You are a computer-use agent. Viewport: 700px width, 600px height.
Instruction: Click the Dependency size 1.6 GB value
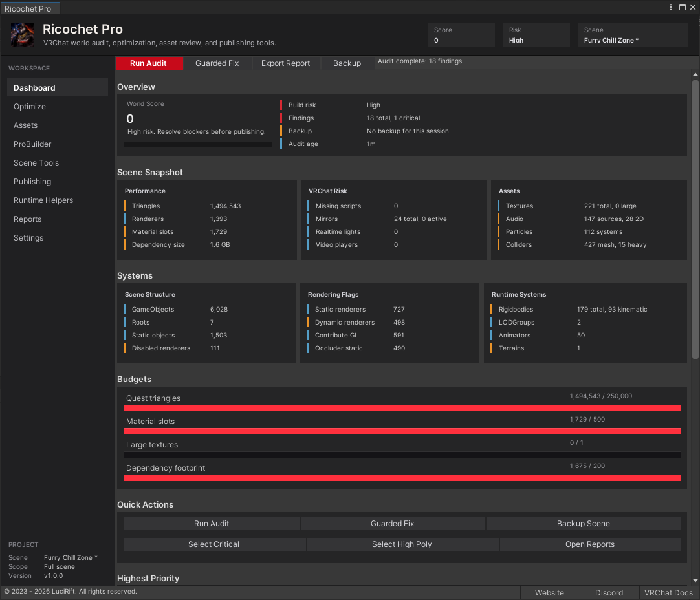220,244
